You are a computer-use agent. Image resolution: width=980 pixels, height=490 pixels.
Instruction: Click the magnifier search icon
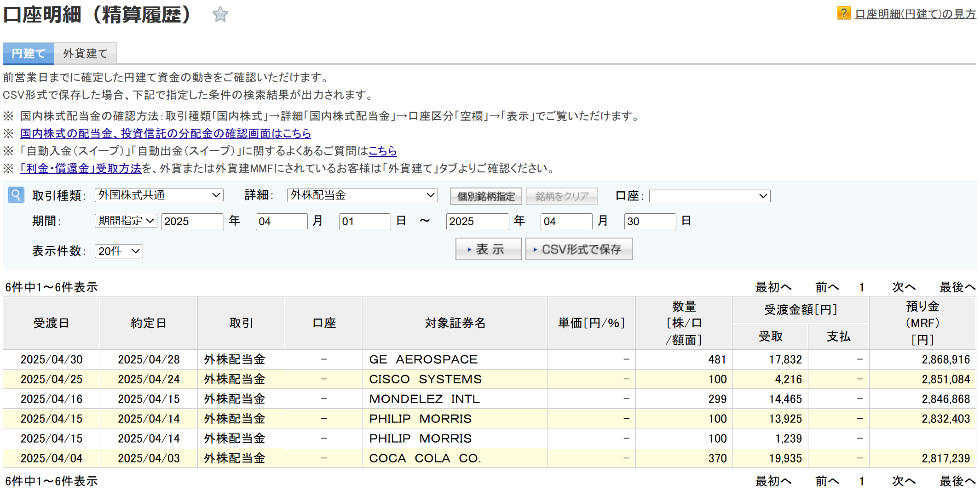coord(16,195)
